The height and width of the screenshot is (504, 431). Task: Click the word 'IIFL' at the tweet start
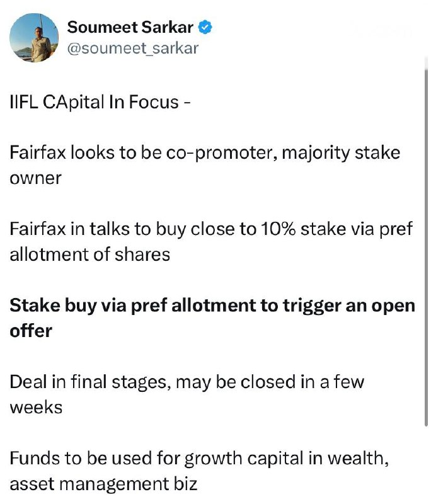pos(24,102)
